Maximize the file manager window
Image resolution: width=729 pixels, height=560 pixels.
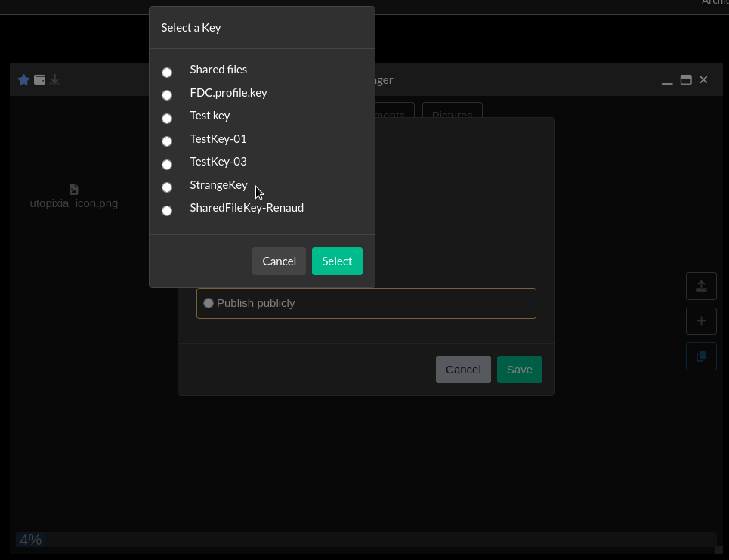686,80
